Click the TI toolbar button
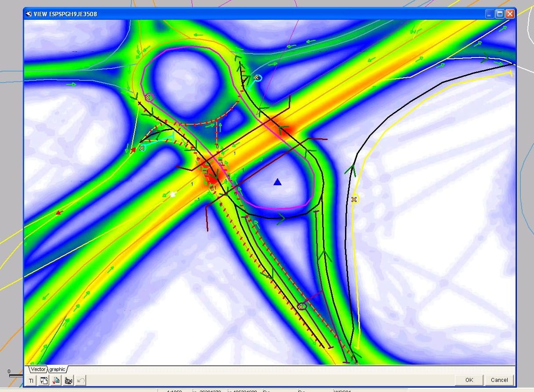The width and height of the screenshot is (534, 392). click(x=31, y=381)
